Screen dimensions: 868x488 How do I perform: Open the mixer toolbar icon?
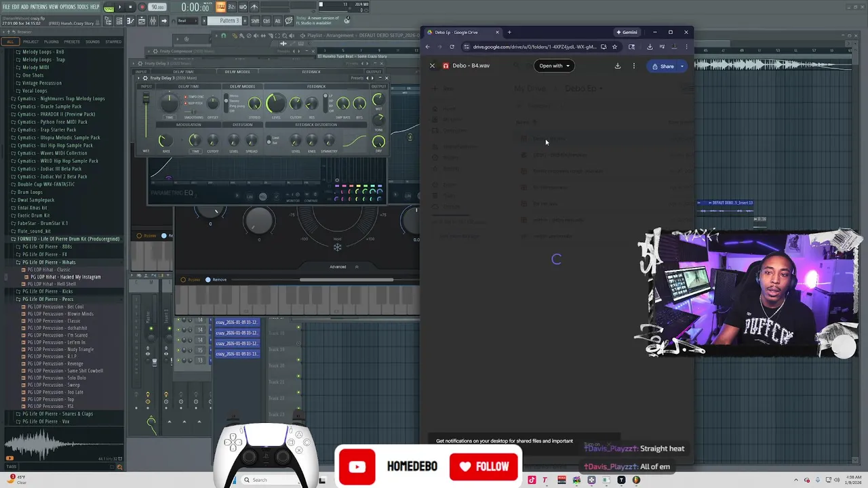[154, 21]
